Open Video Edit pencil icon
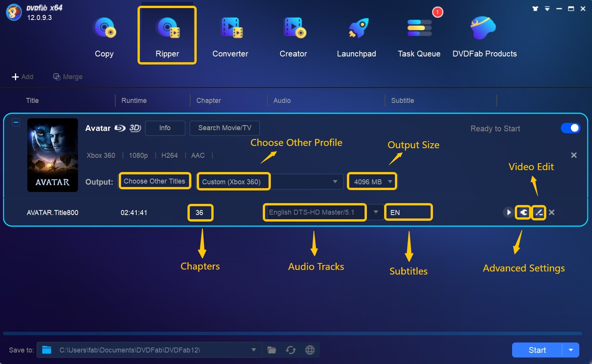Viewport: 592px width, 364px height. coord(539,212)
